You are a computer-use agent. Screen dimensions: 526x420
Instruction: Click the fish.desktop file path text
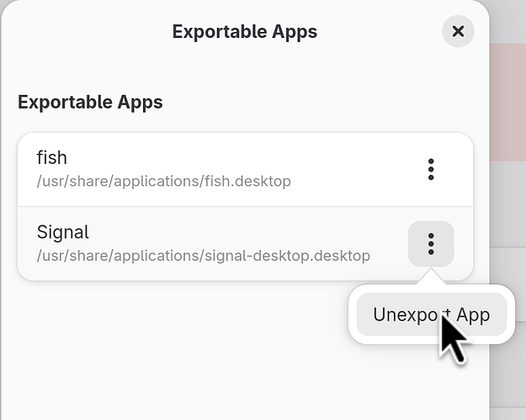tap(164, 182)
